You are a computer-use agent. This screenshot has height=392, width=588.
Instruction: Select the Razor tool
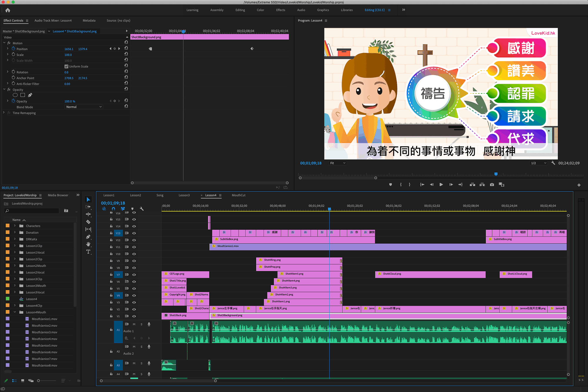(88, 222)
